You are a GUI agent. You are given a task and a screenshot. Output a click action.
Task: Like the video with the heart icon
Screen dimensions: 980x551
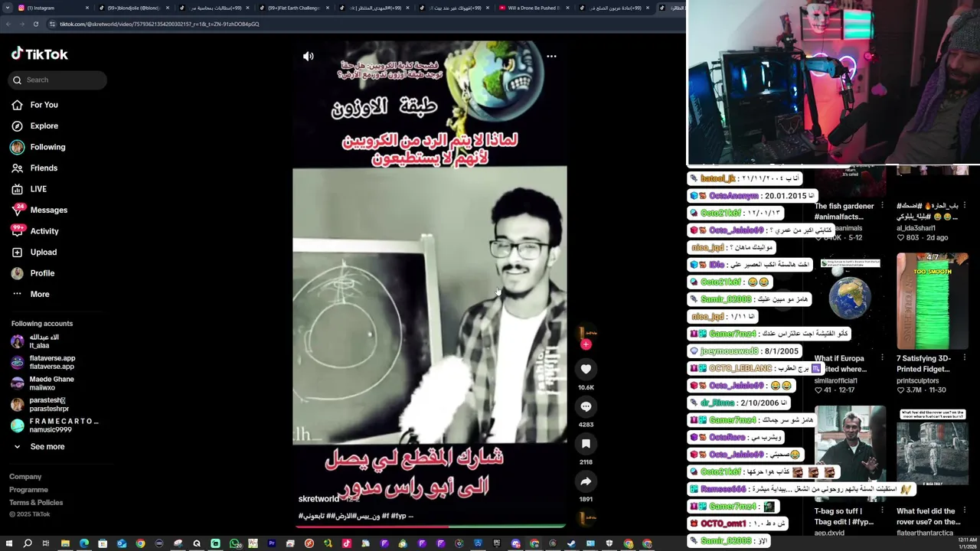coord(586,369)
